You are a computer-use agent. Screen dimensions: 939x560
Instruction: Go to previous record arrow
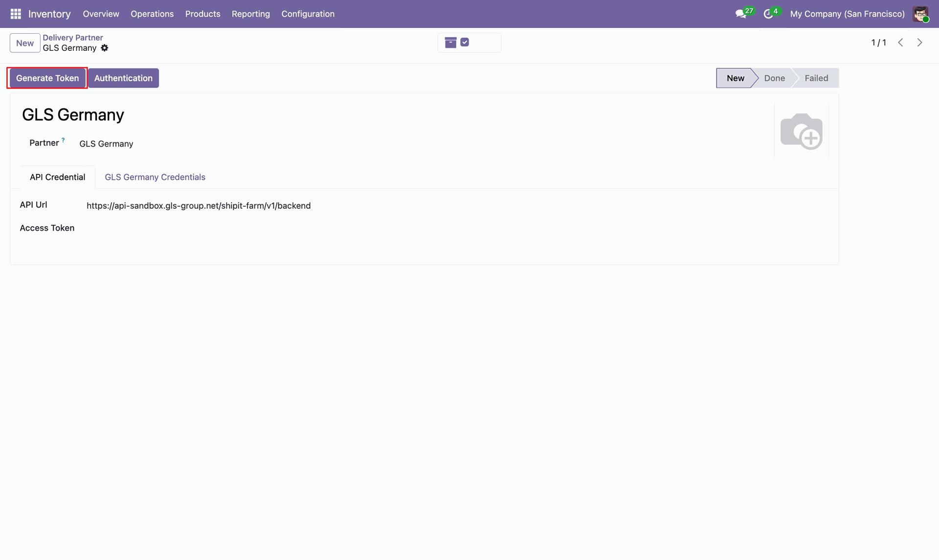(900, 43)
